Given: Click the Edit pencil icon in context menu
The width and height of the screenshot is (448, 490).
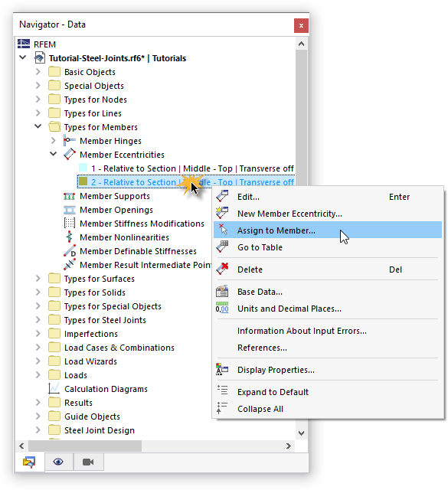Looking at the screenshot, I should [x=222, y=196].
